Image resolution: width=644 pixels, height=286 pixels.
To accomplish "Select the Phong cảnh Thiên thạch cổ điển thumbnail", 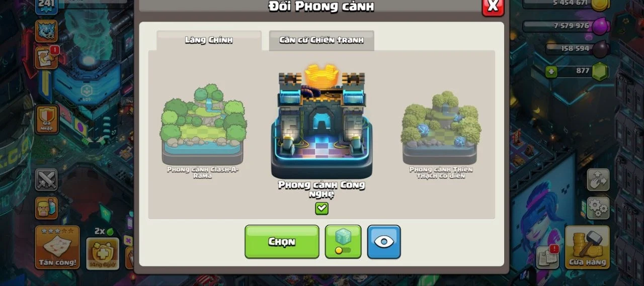I will [x=441, y=135].
